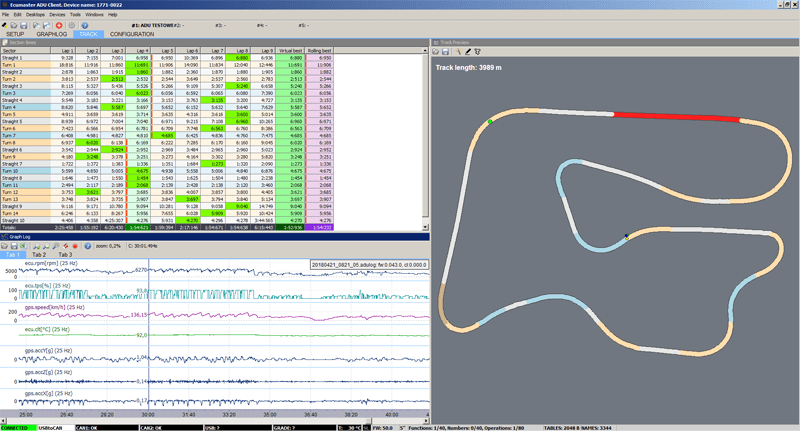The image size is (800, 431).
Task: Switch to the CONFIGURATION tab
Action: pyautogui.click(x=132, y=34)
